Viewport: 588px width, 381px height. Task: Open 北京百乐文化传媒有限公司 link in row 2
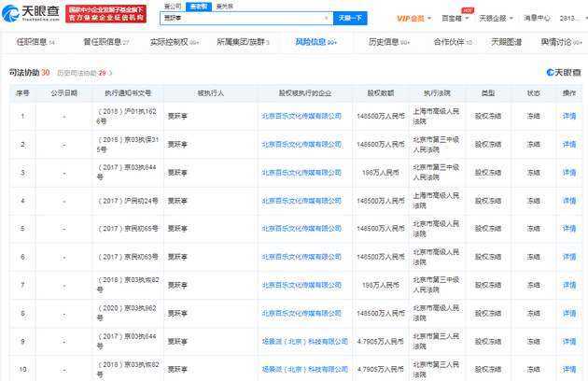301,145
